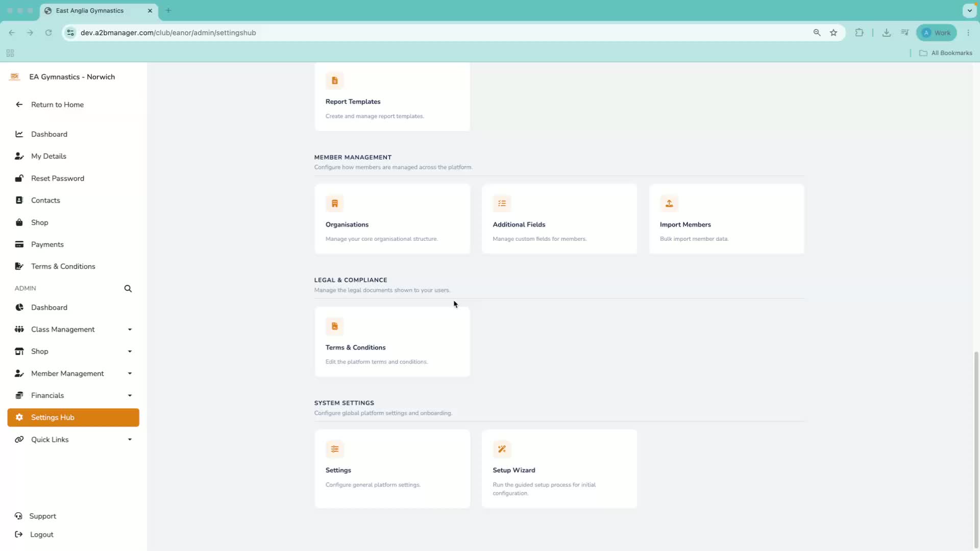Click the Settings sliders icon
The height and width of the screenshot is (551, 980).
click(335, 449)
